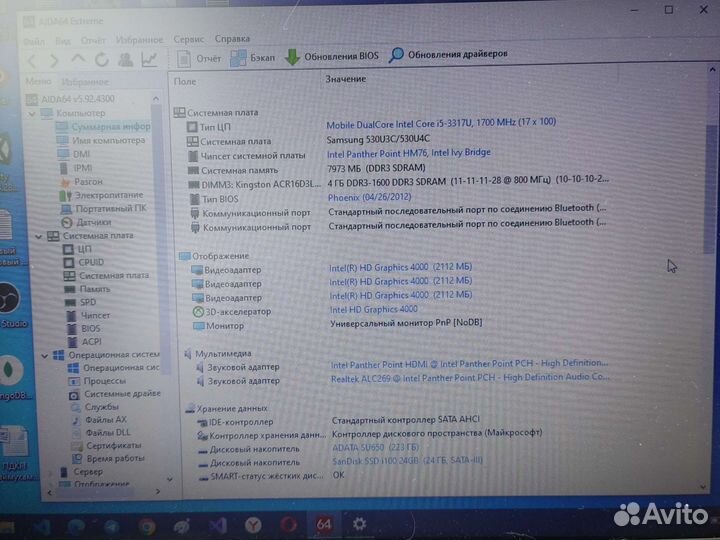
Task: Open the Phoenix BIOS link
Action: point(370,197)
